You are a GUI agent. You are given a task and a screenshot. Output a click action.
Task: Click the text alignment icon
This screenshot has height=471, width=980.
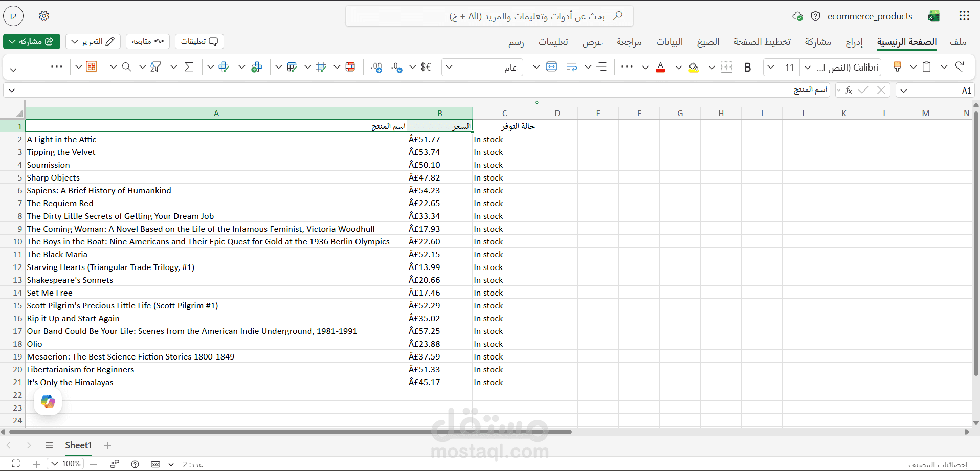[x=602, y=67]
